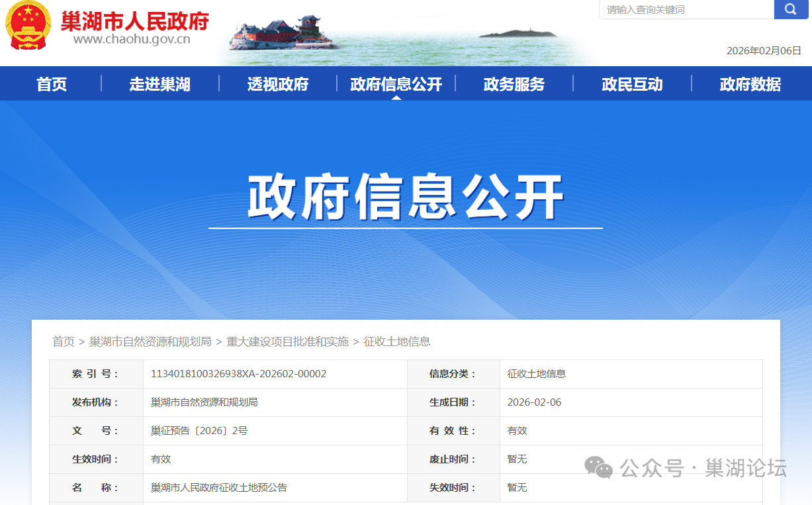Click the 首页 breadcrumb link
The width and height of the screenshot is (812, 505).
(x=63, y=342)
